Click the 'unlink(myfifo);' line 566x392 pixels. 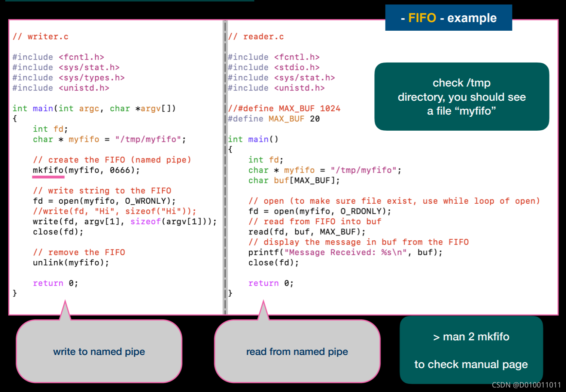click(71, 263)
